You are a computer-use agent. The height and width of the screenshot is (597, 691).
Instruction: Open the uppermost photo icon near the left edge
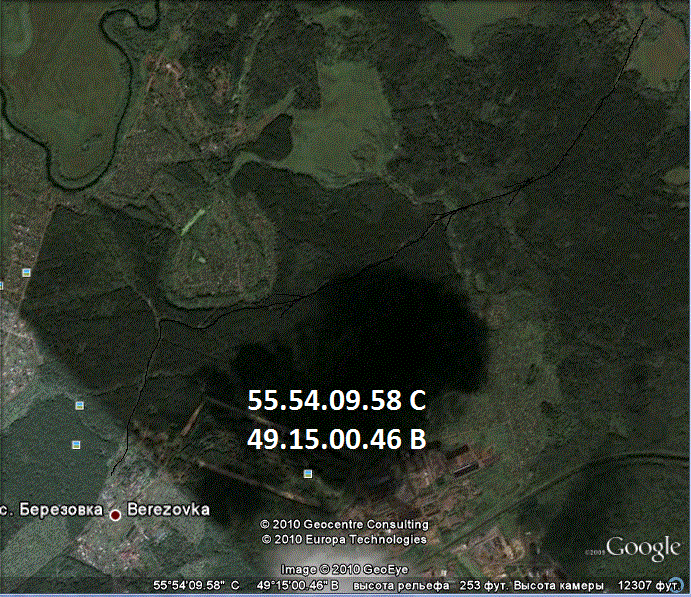[25, 271]
